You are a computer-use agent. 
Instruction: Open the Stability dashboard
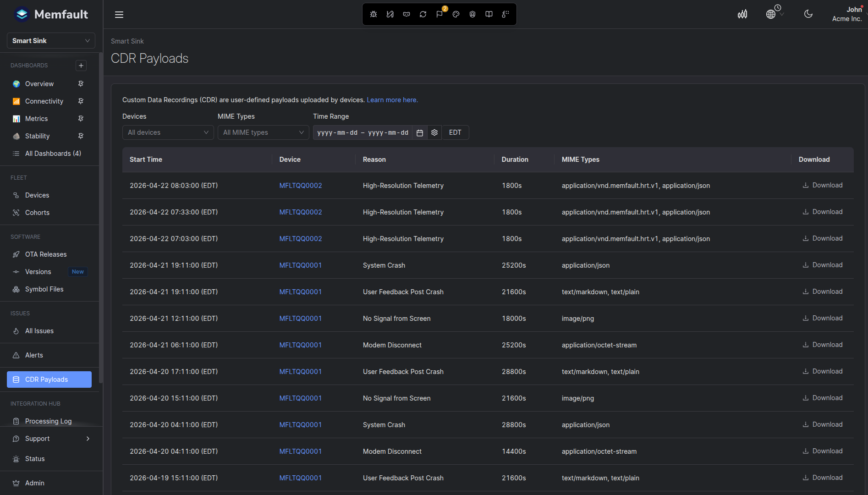pyautogui.click(x=37, y=136)
